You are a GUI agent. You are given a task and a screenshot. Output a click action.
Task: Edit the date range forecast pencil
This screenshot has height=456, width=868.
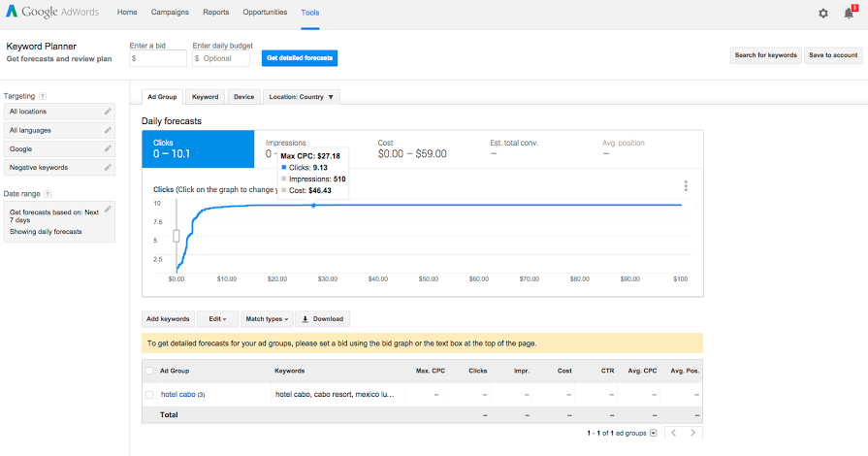108,210
